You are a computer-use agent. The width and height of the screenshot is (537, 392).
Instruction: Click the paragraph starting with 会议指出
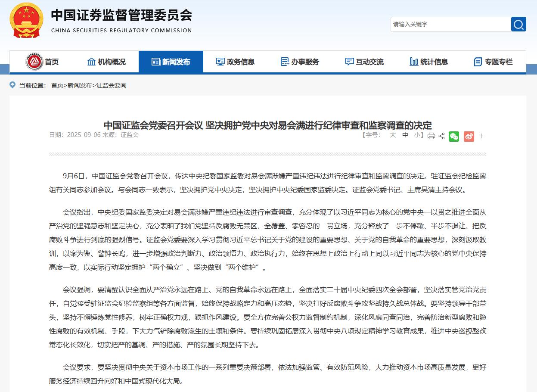(x=267, y=240)
